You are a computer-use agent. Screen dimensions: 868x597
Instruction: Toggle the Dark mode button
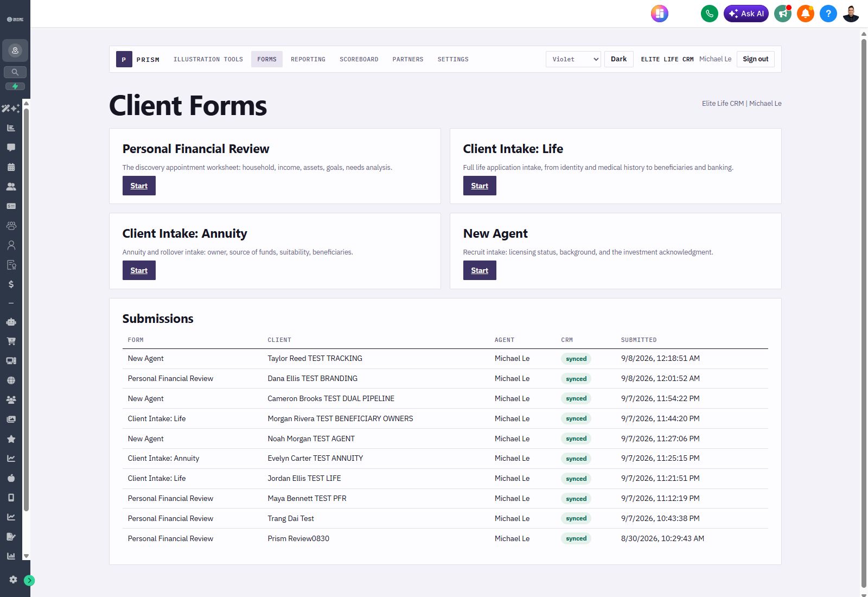618,59
